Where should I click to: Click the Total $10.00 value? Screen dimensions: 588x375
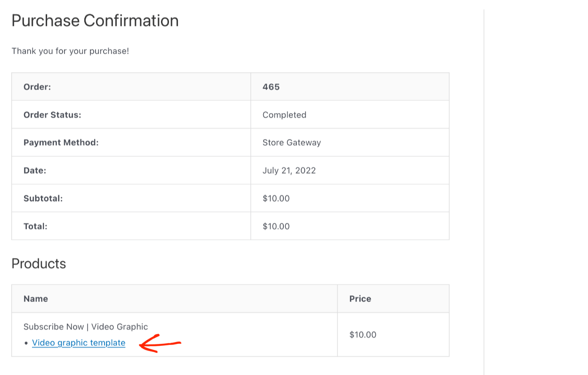pos(275,226)
